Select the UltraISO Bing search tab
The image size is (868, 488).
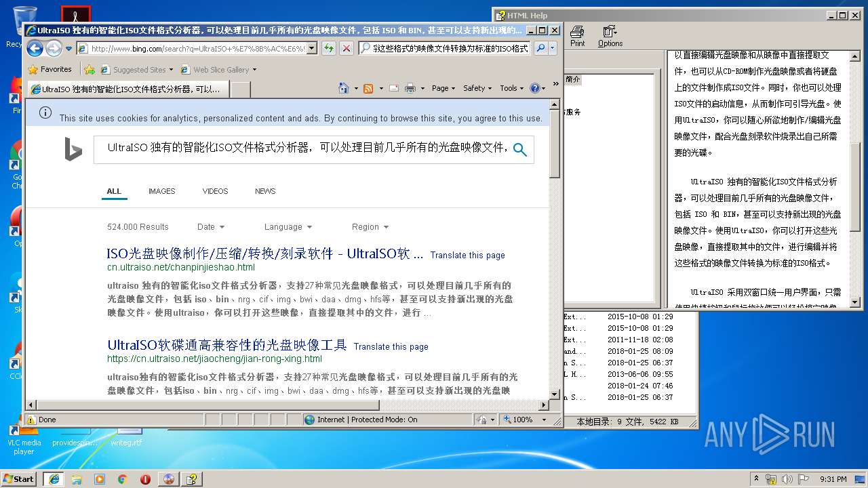(128, 89)
